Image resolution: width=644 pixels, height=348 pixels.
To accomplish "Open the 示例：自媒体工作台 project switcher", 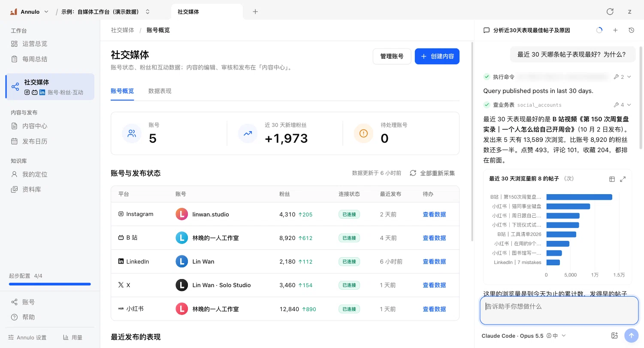I will (106, 12).
